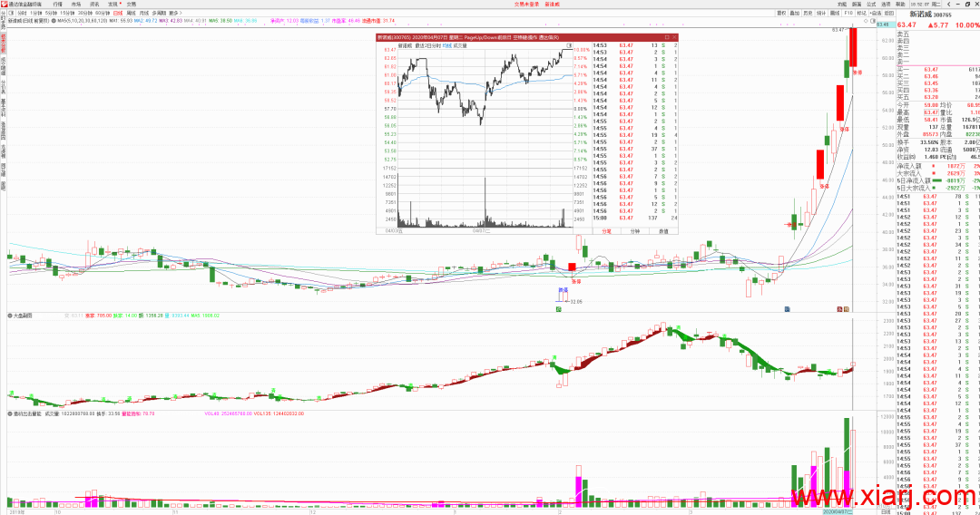The image size is (980, 515).
Task: Click the 2020/04/07 date marker on timeline
Action: point(838,511)
